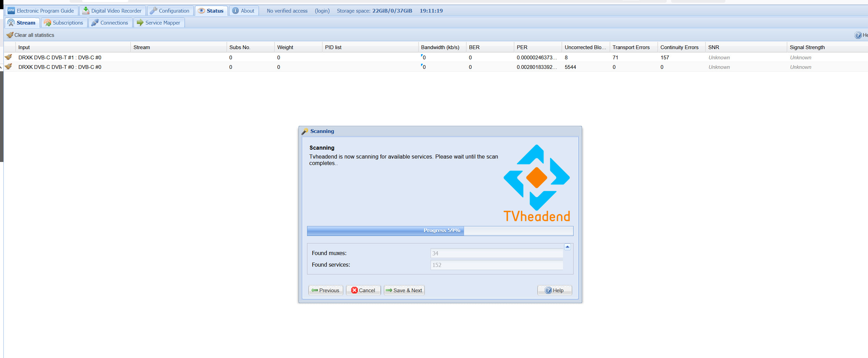This screenshot has width=868, height=358.
Task: Open the Connections sub-tab
Action: tap(110, 23)
